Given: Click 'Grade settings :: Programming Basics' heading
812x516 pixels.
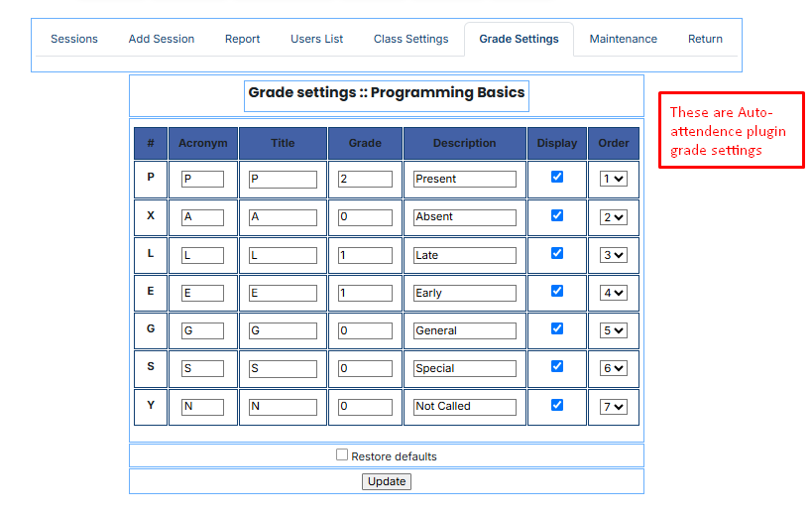Looking at the screenshot, I should point(387,92).
